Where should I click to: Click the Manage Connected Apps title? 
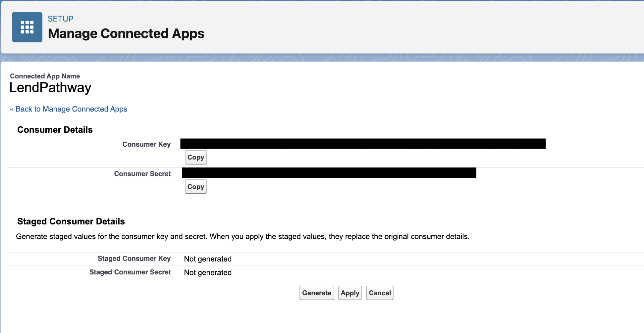126,33
